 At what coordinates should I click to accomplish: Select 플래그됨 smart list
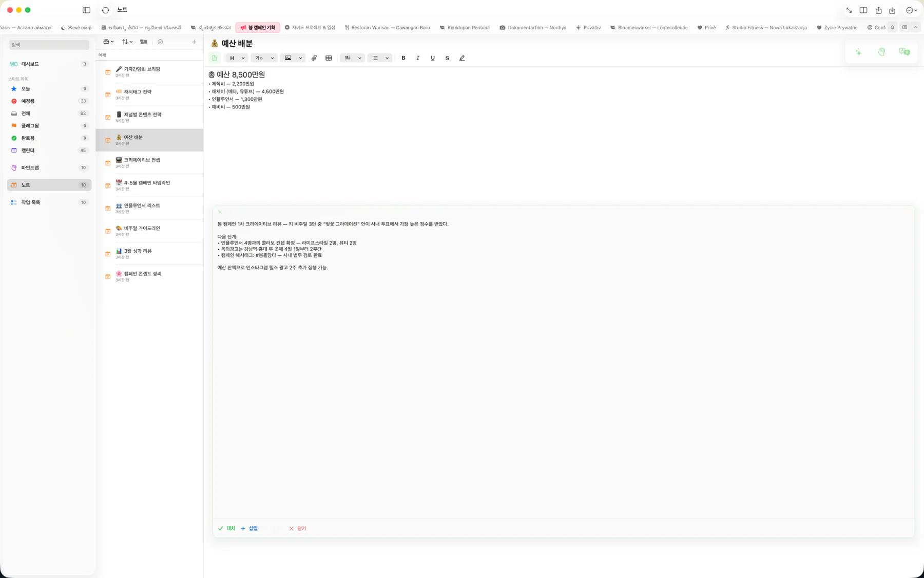pos(49,126)
